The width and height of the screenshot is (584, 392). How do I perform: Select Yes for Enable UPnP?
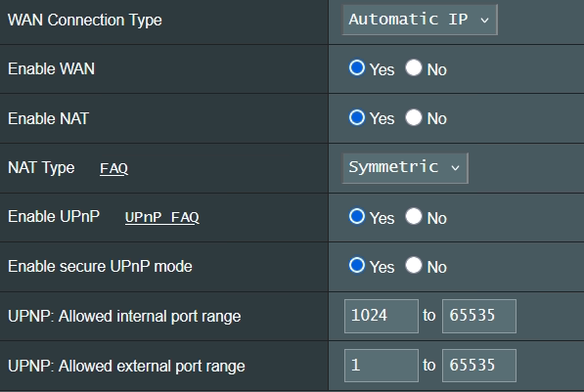coord(357,216)
